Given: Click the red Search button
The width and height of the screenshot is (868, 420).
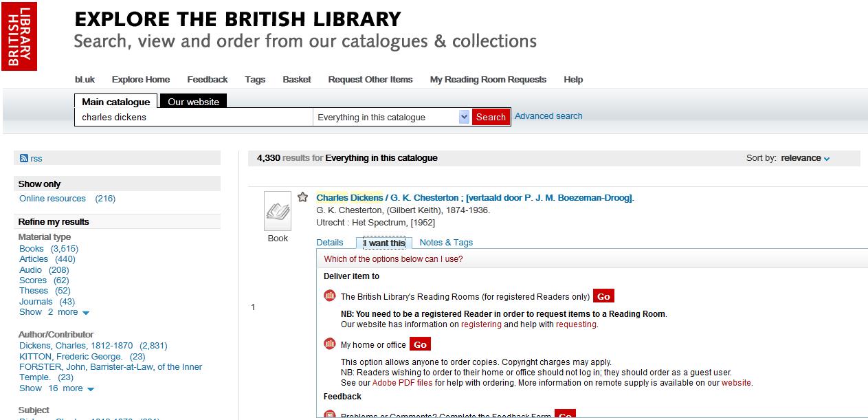Looking at the screenshot, I should click(491, 118).
